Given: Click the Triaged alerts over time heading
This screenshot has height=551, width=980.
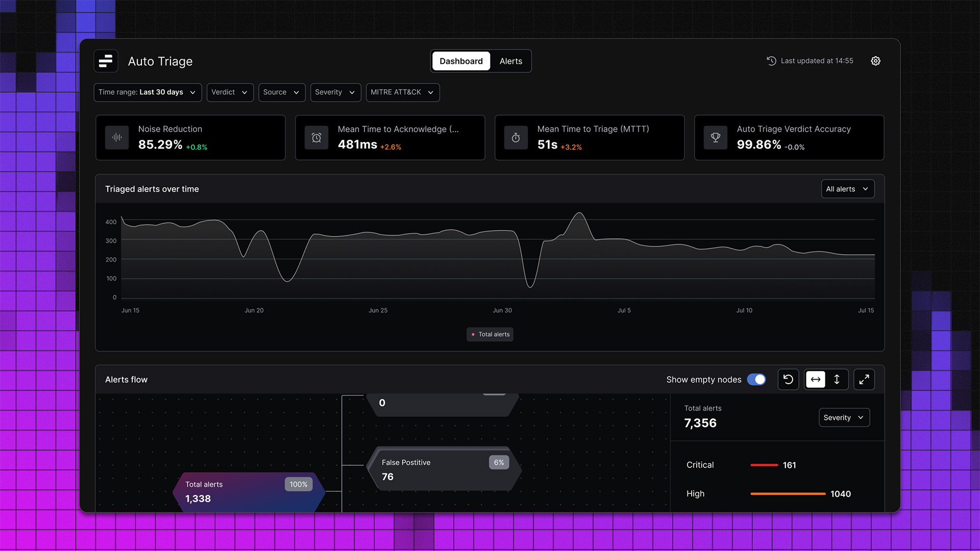Looking at the screenshot, I should click(x=152, y=189).
